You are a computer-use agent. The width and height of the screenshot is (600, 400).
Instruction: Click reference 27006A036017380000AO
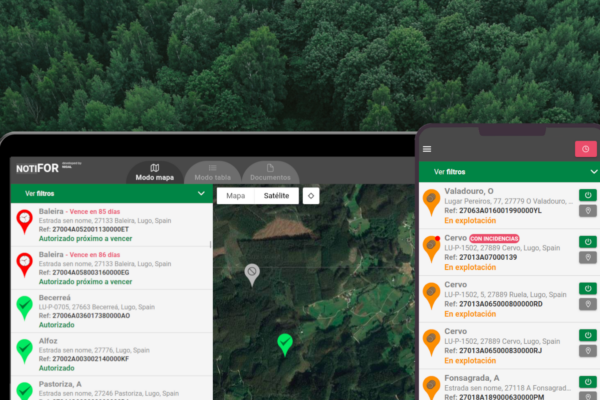pos(91,316)
